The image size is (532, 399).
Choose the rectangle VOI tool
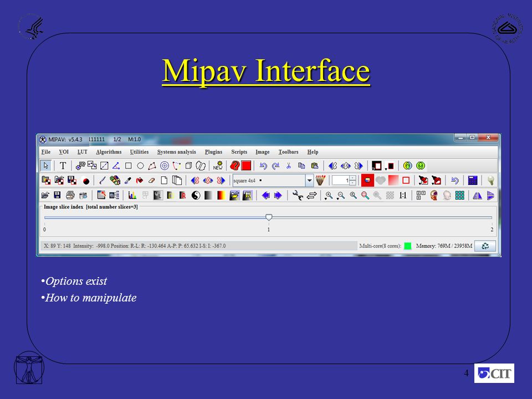(128, 166)
